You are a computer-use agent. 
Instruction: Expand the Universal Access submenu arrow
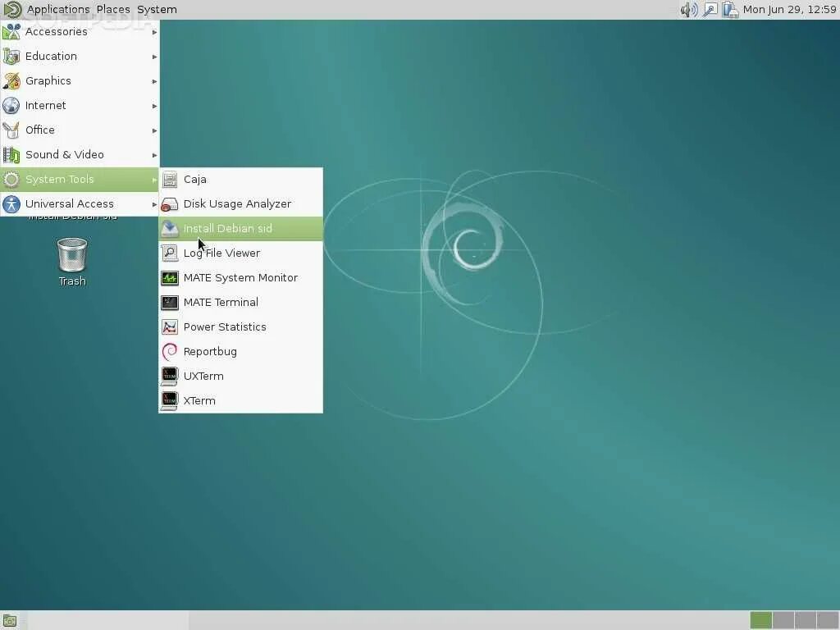point(154,204)
